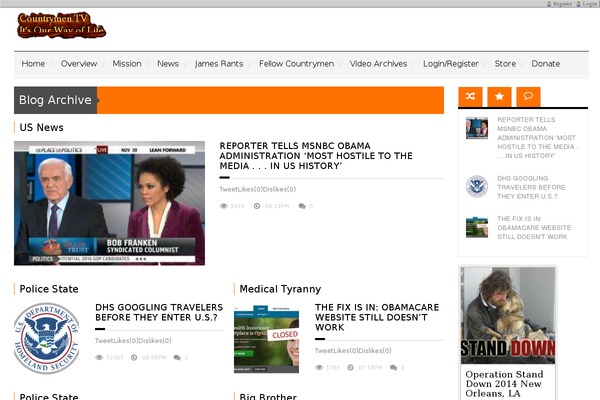600x400 pixels.
Task: Click views eye icon under MSNBC article
Action: (223, 206)
